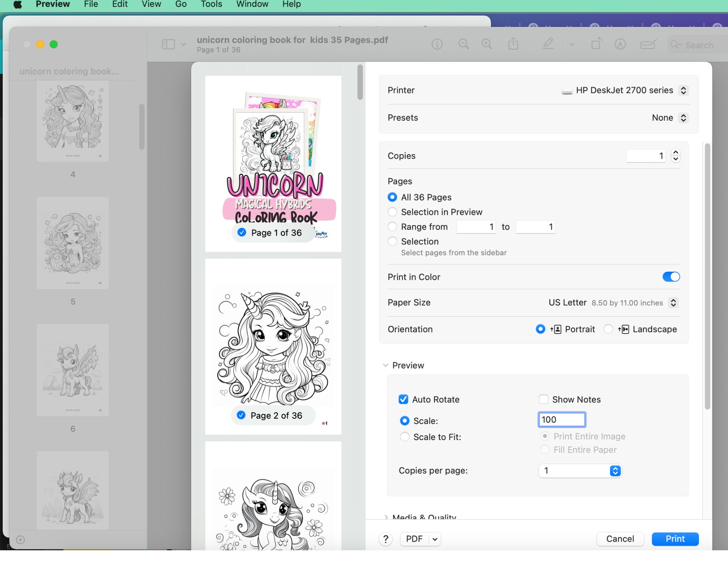728x562 pixels.
Task: Open the document Inspector info icon
Action: tap(437, 44)
